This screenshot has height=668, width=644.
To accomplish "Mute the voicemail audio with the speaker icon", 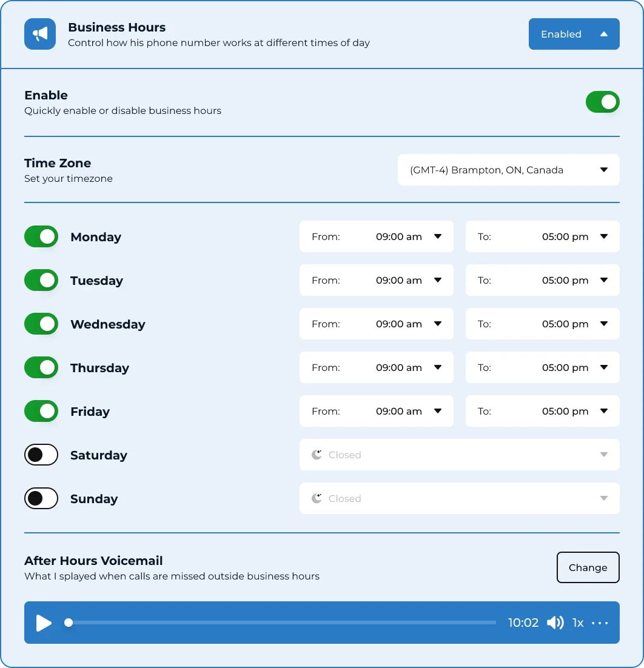I will tap(555, 623).
